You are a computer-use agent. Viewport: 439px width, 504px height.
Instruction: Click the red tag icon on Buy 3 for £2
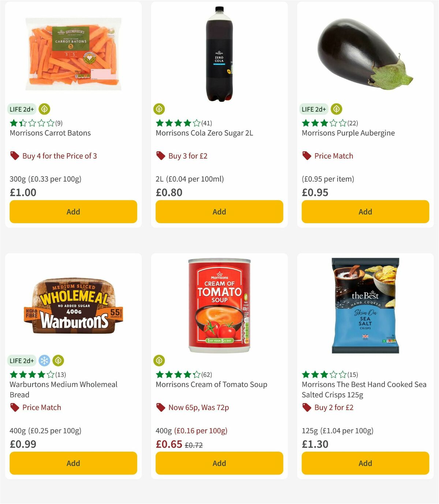click(x=160, y=156)
